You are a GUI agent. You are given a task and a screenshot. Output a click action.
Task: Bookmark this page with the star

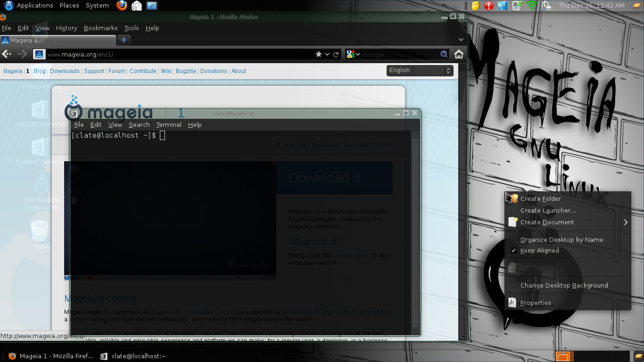click(x=319, y=54)
